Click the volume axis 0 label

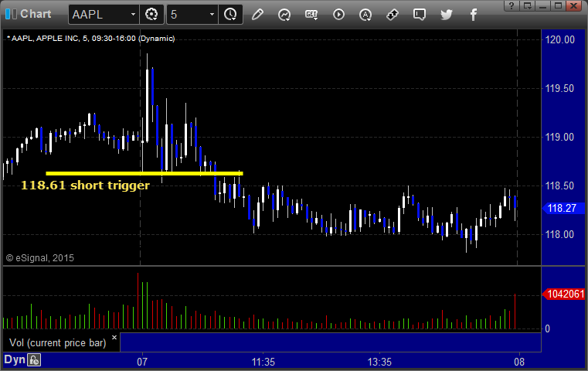tap(548, 329)
